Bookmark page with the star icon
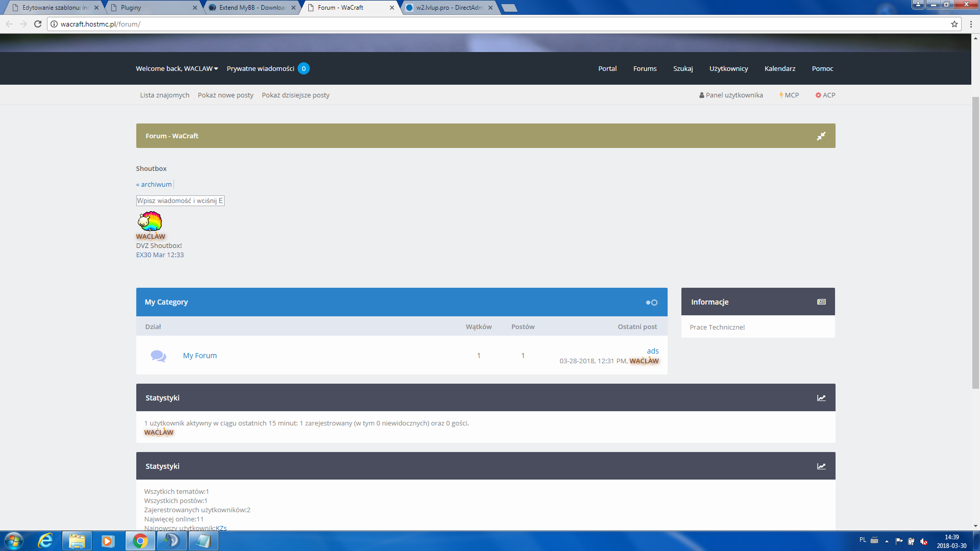980x551 pixels. click(954, 24)
